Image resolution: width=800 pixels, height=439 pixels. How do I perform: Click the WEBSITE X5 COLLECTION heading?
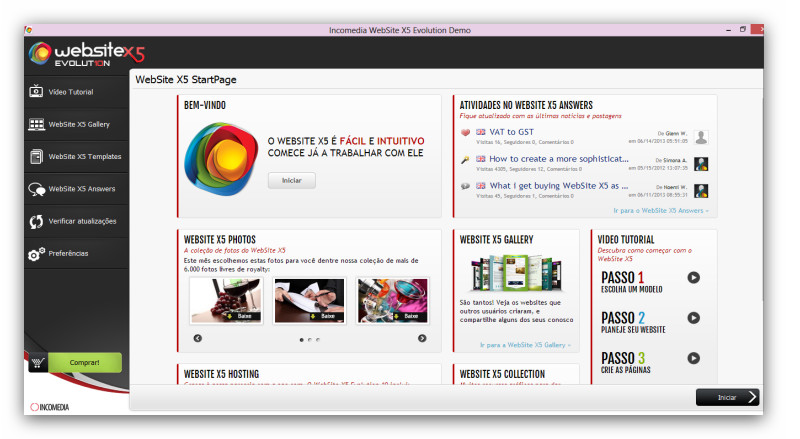[x=502, y=374]
